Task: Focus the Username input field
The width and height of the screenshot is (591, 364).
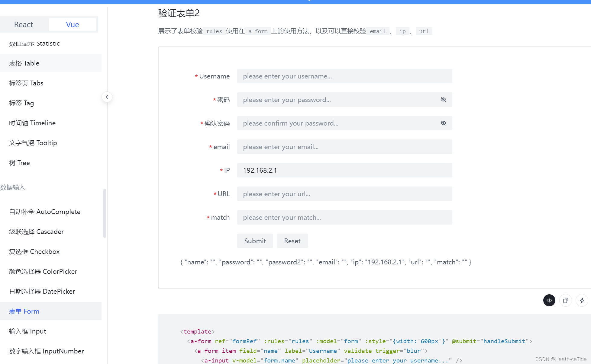Action: tap(344, 76)
